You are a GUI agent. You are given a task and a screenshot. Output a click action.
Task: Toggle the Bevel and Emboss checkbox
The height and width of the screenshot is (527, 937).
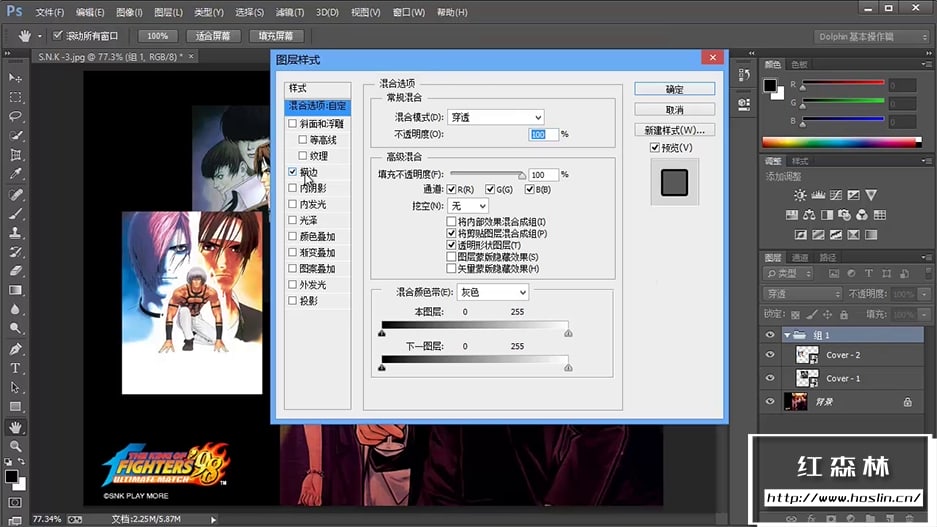(292, 124)
